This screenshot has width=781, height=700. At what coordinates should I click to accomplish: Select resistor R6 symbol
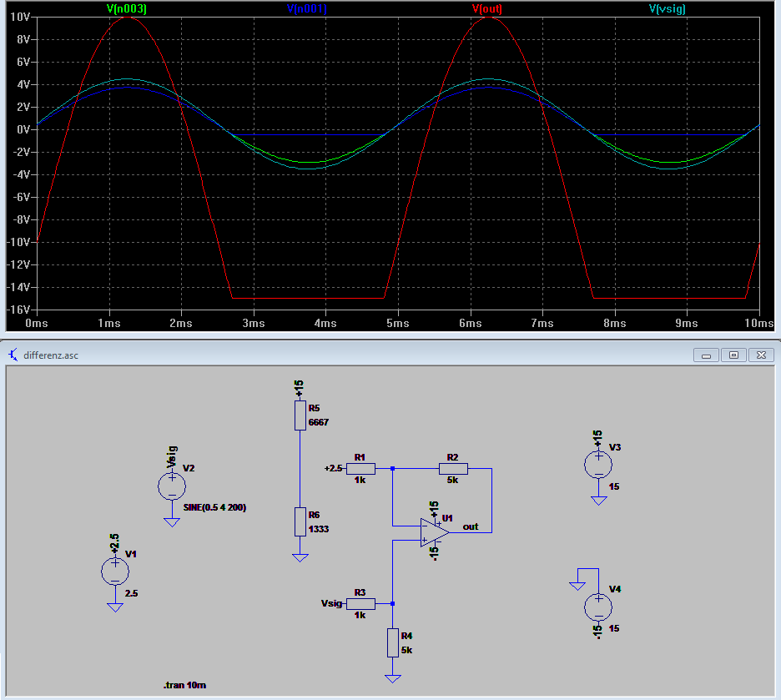click(300, 521)
